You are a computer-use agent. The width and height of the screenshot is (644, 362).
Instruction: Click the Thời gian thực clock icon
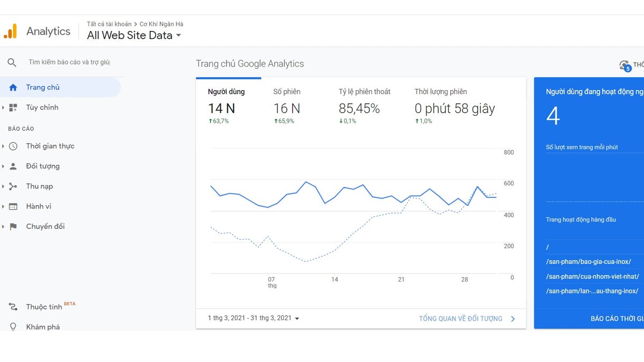pyautogui.click(x=13, y=146)
